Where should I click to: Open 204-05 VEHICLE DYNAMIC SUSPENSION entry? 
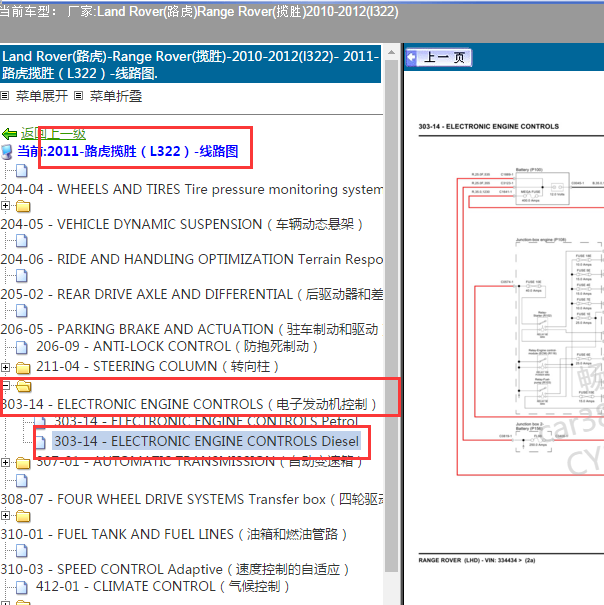point(181,224)
